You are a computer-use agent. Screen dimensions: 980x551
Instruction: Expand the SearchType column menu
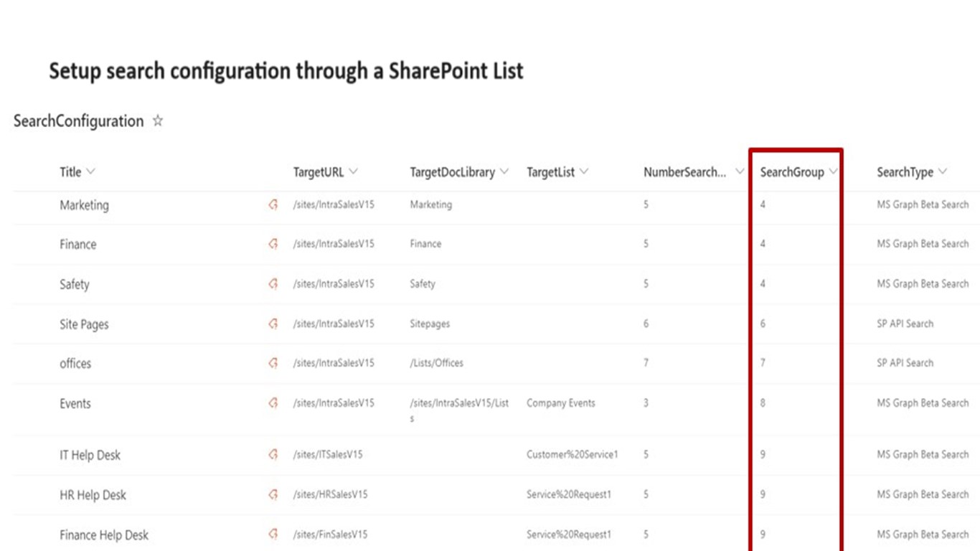tap(942, 172)
